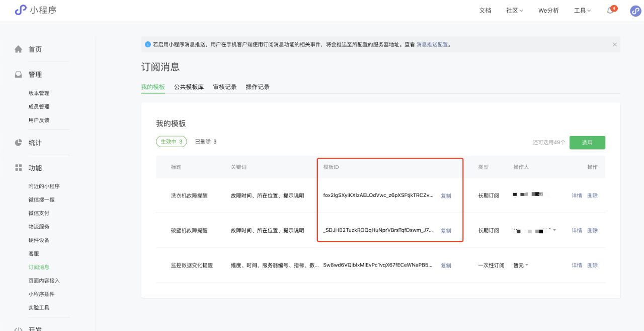This screenshot has width=644, height=331.
Task: Click the 监控数据变化提醒 title cell
Action: click(192, 265)
